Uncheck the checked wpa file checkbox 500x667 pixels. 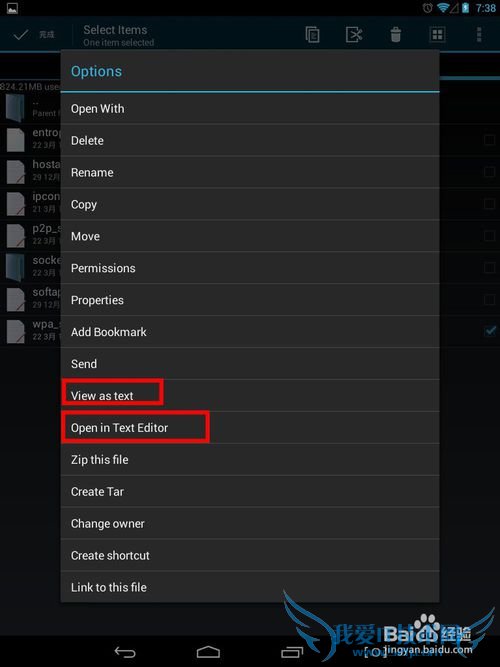point(490,331)
